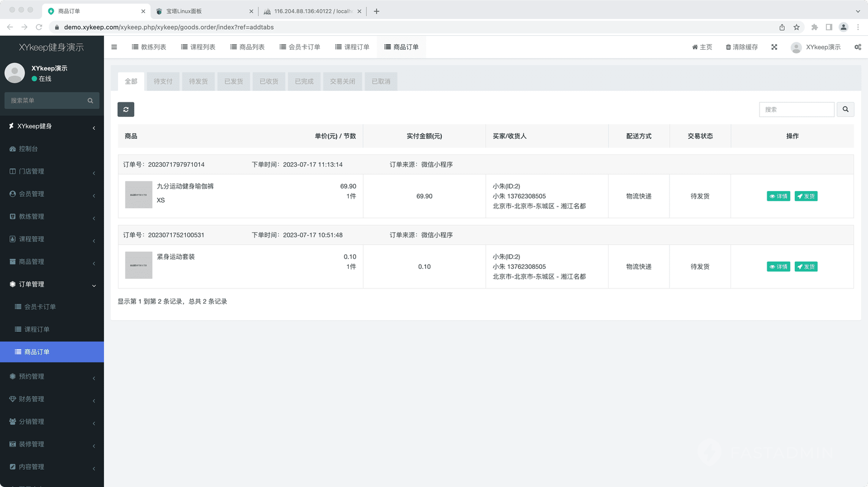Collapse the 订单管理 sidebar section
Image resolution: width=868 pixels, height=487 pixels.
(51, 284)
